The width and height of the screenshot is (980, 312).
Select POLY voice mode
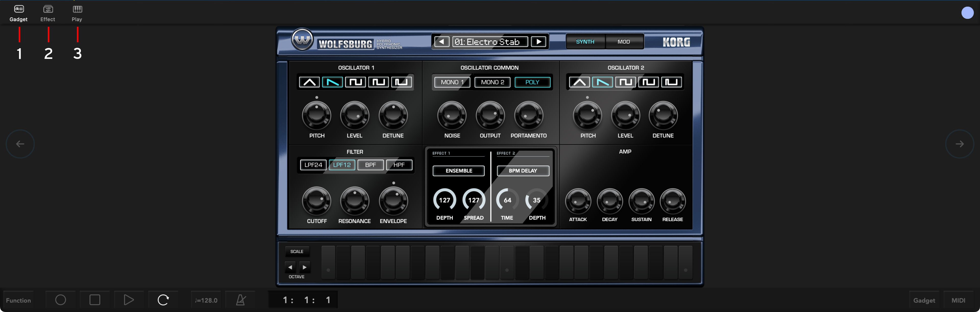532,82
